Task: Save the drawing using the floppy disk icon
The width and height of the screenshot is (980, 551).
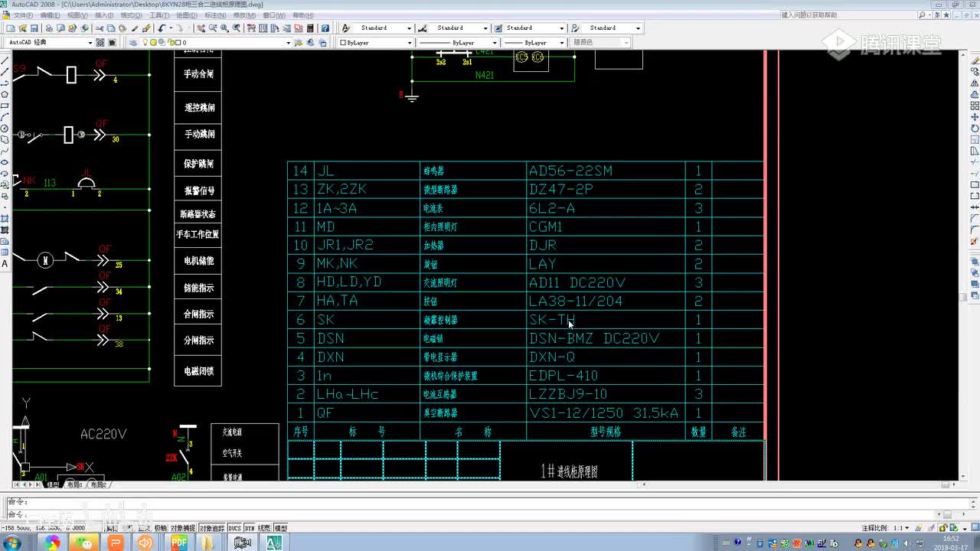Action: point(34,28)
